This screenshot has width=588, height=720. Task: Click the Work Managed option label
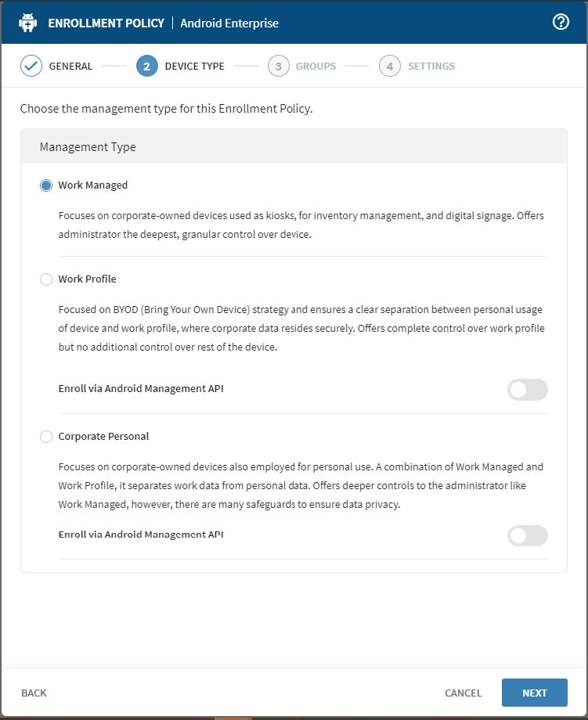[x=92, y=185]
